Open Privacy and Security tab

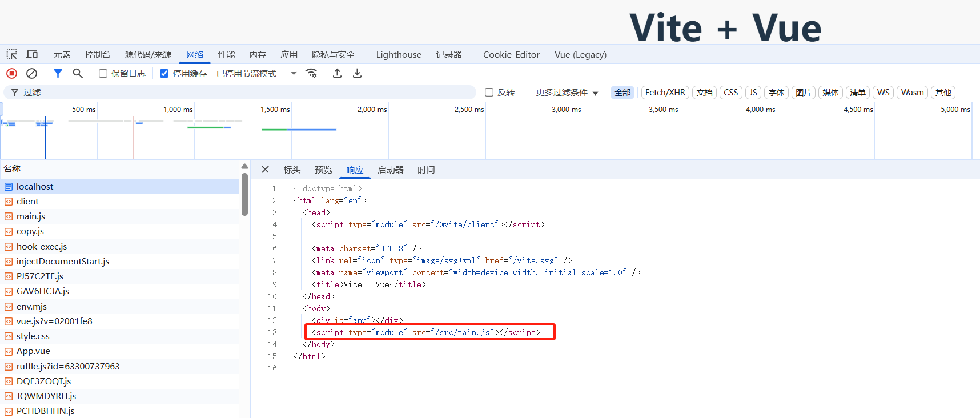(x=334, y=54)
